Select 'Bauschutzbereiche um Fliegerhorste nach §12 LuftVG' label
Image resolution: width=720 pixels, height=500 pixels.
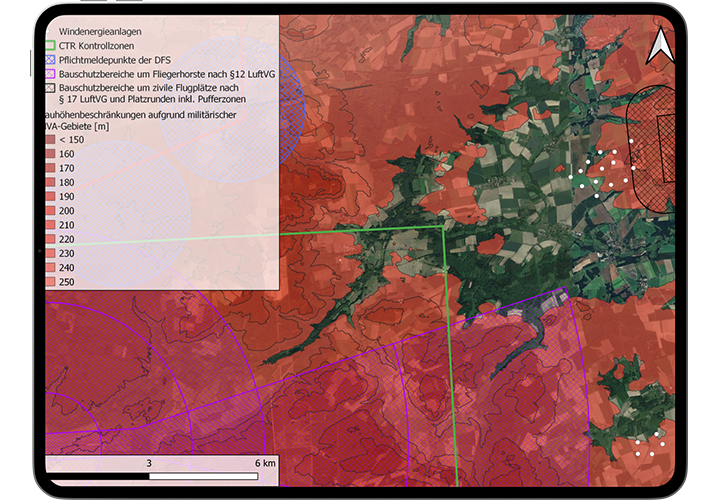pos(159,74)
